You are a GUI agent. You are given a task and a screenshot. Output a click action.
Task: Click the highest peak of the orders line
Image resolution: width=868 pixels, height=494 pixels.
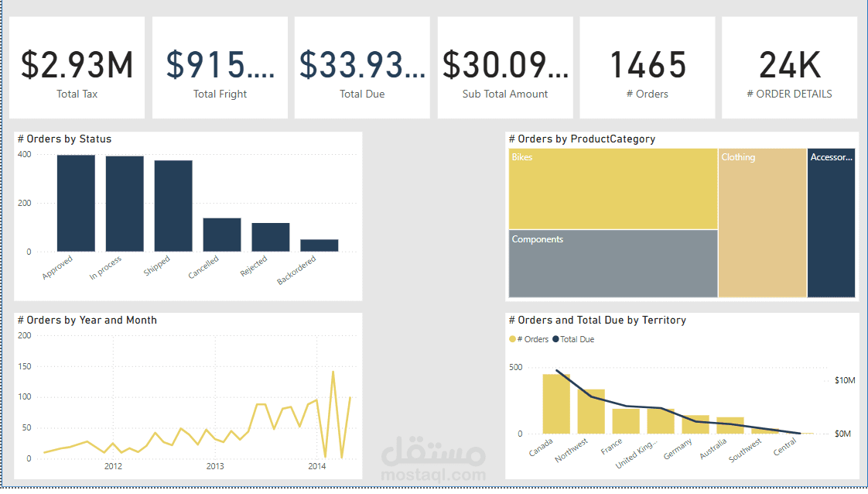(x=333, y=372)
